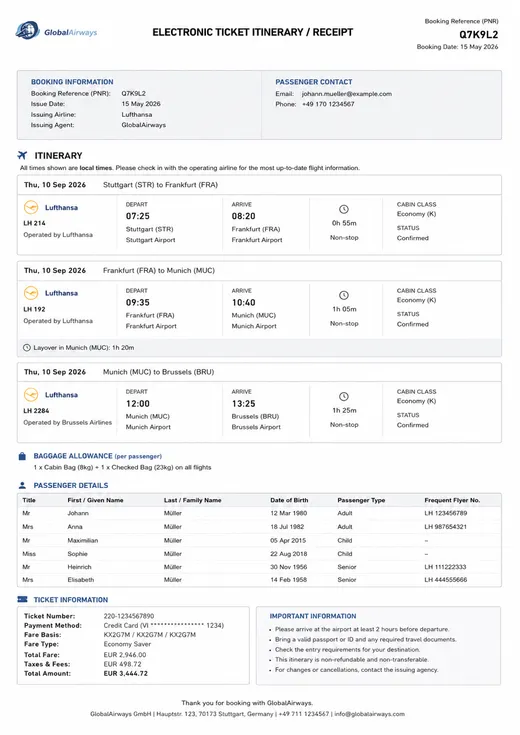Viewport: 520px width, 735px height.
Task: Click the Total Amount EUR 3,444.72 value
Action: tap(126, 674)
